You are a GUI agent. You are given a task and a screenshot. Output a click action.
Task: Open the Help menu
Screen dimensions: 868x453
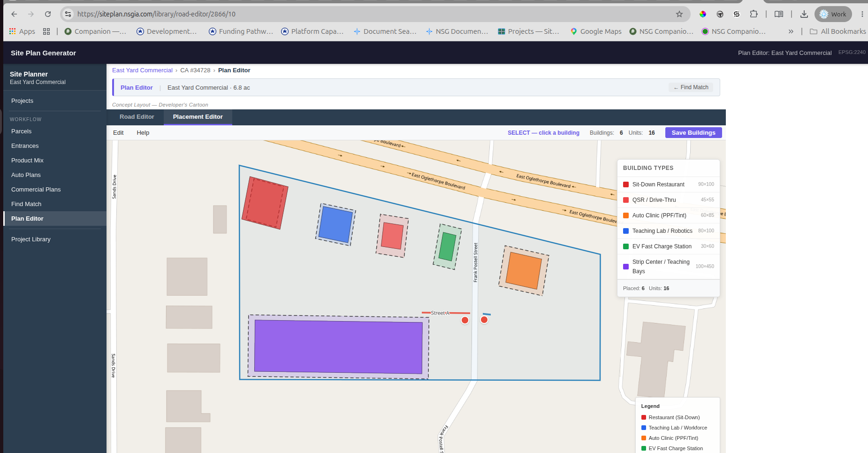(x=143, y=133)
